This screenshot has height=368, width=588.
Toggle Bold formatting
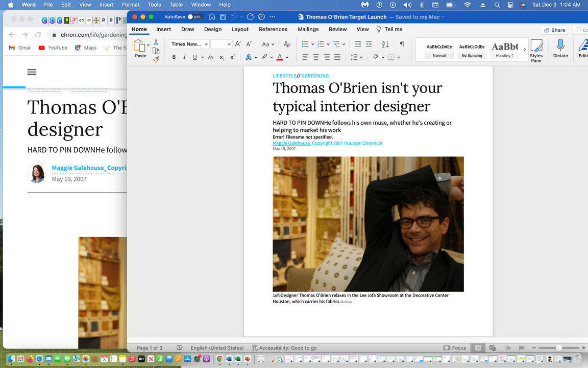coord(174,57)
